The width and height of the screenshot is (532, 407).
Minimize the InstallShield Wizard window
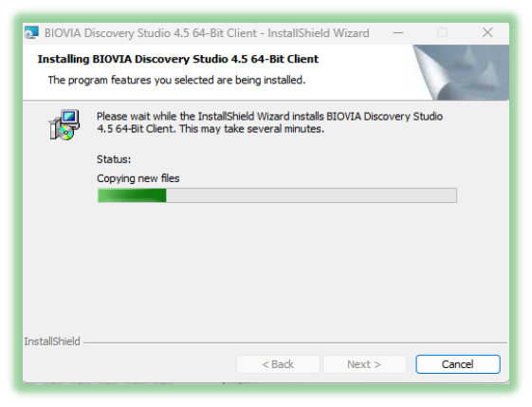pyautogui.click(x=398, y=33)
